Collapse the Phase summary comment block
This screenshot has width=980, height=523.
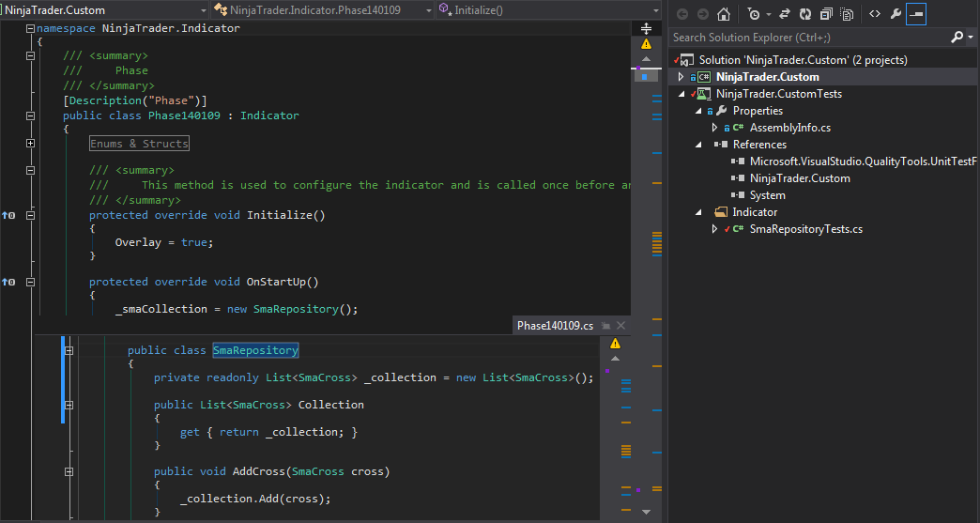click(x=30, y=55)
